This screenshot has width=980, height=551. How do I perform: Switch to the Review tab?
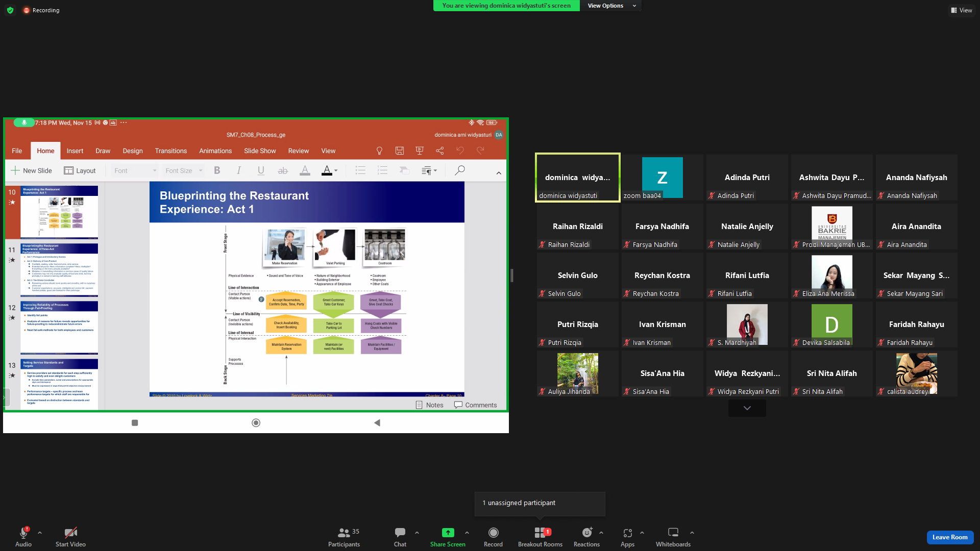(x=299, y=151)
